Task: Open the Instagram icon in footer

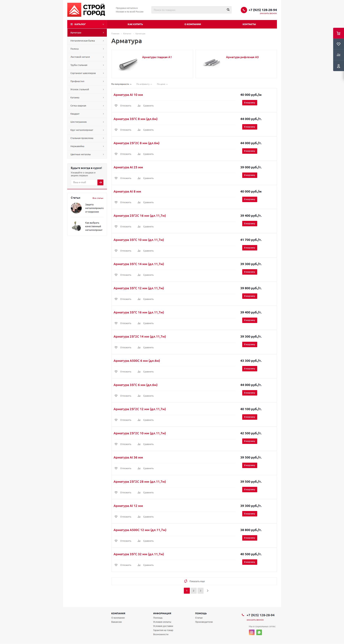Action: [x=252, y=632]
